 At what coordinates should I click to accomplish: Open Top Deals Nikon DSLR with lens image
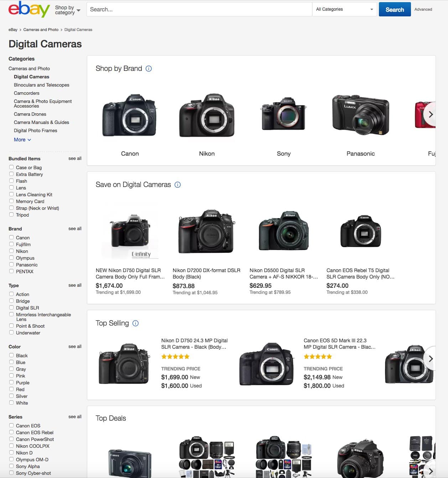360,459
